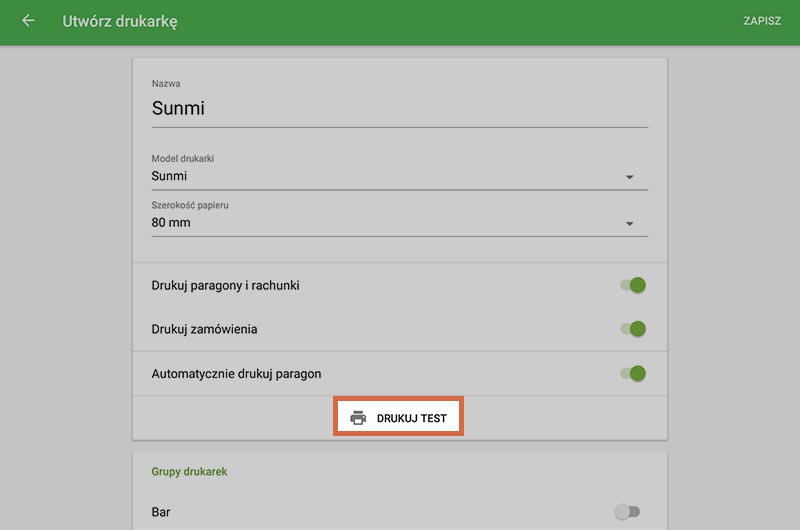The height and width of the screenshot is (530, 800).
Task: Toggle the Automatycznie drukuj paragon switch
Action: coord(632,374)
